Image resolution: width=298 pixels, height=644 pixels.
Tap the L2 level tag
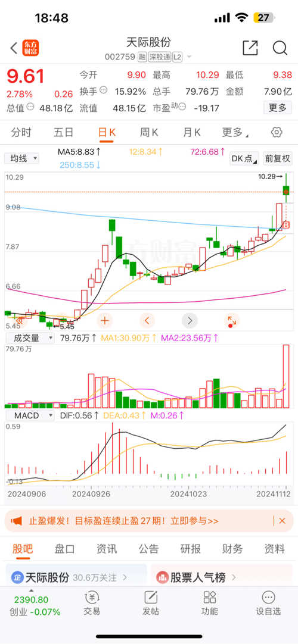click(x=177, y=57)
